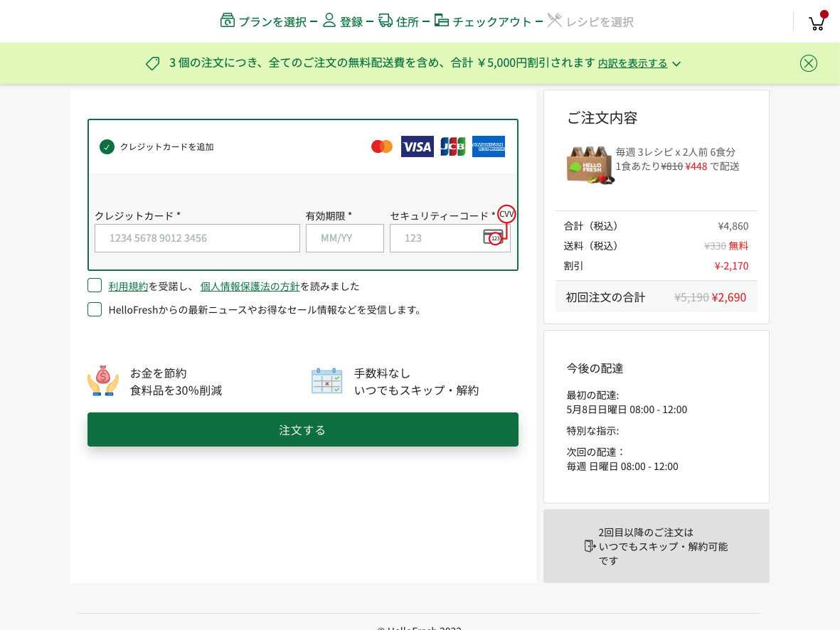Click card security code hint icon
This screenshot has width=840, height=630.
494,237
